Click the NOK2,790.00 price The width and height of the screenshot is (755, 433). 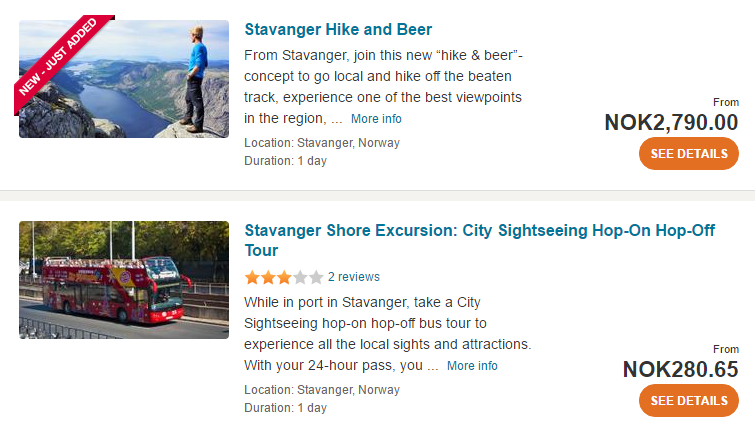click(x=671, y=122)
